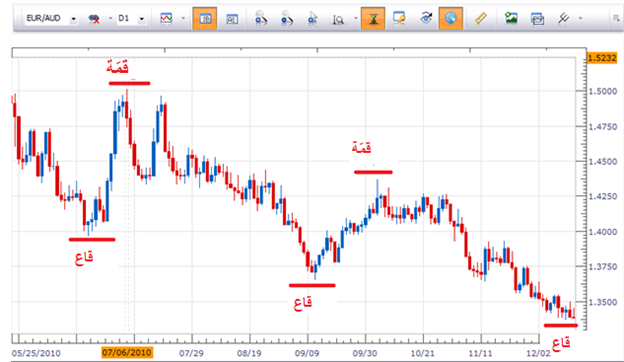Click the zoom magnifier icon

click(x=338, y=19)
